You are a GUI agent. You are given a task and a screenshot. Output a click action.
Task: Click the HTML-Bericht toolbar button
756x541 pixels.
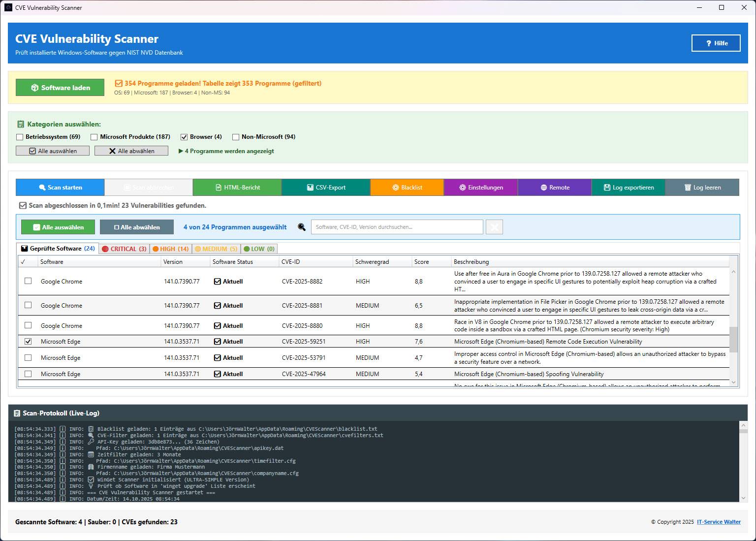237,188
